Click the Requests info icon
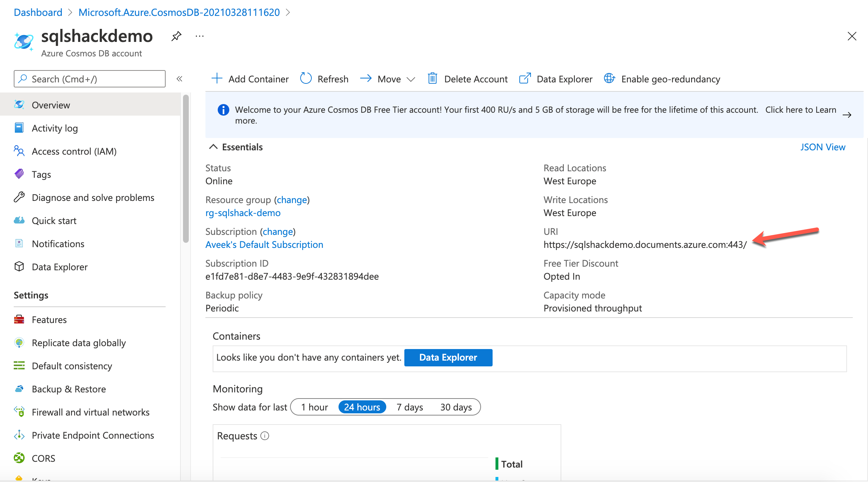Image resolution: width=868 pixels, height=482 pixels. [265, 436]
